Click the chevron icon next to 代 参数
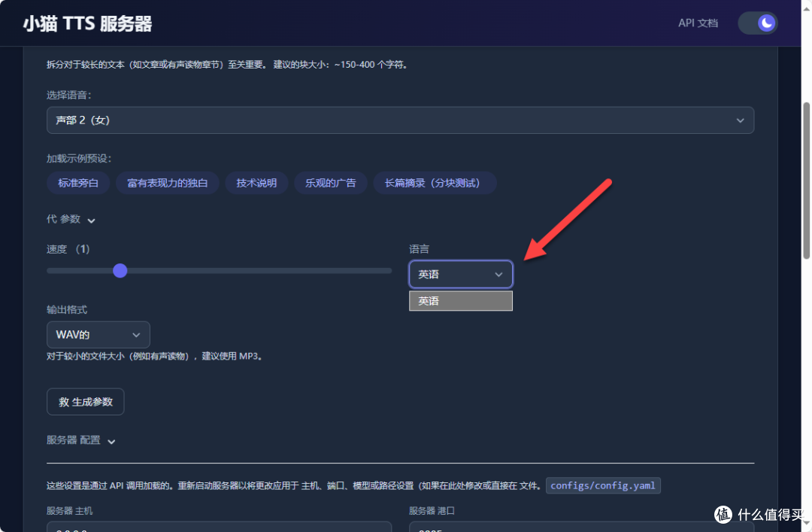This screenshot has width=812, height=532. point(91,221)
